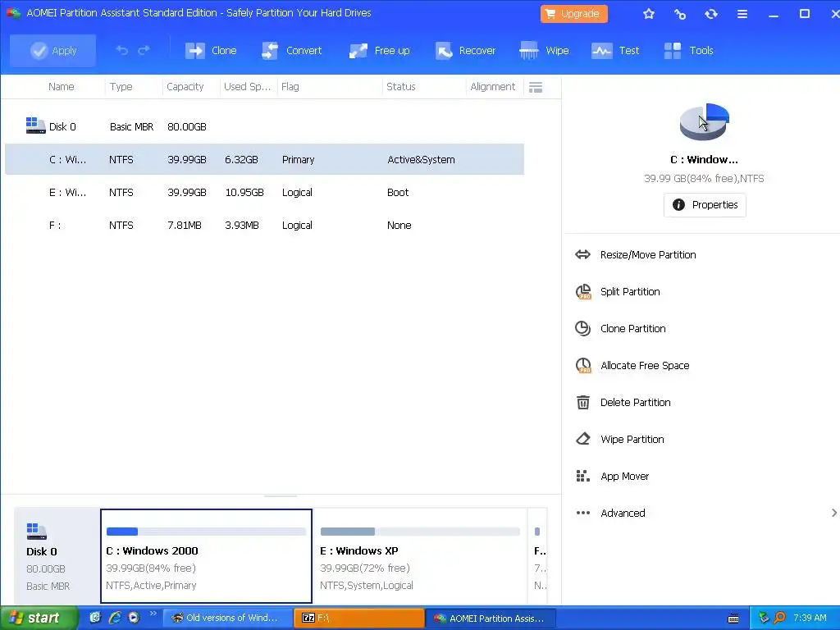Viewport: 840px width, 630px height.
Task: Open App Mover
Action: 624,477
